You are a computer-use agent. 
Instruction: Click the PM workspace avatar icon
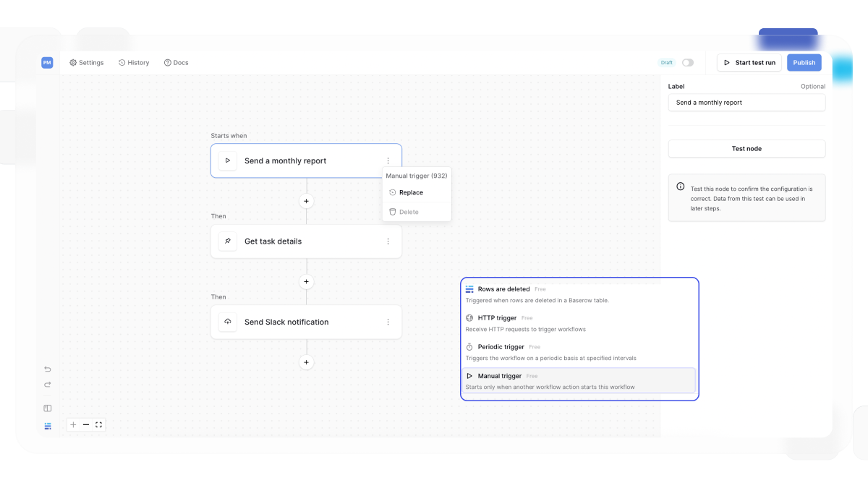coord(47,63)
